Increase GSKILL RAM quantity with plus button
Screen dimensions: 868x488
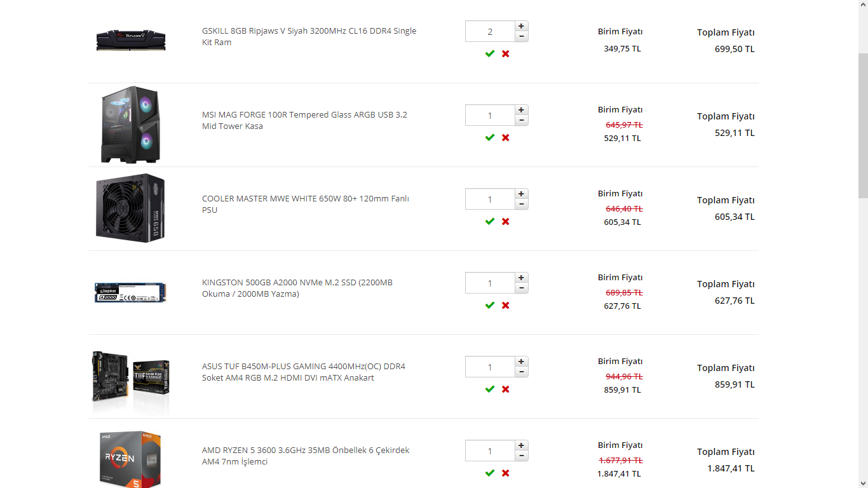[x=521, y=26]
